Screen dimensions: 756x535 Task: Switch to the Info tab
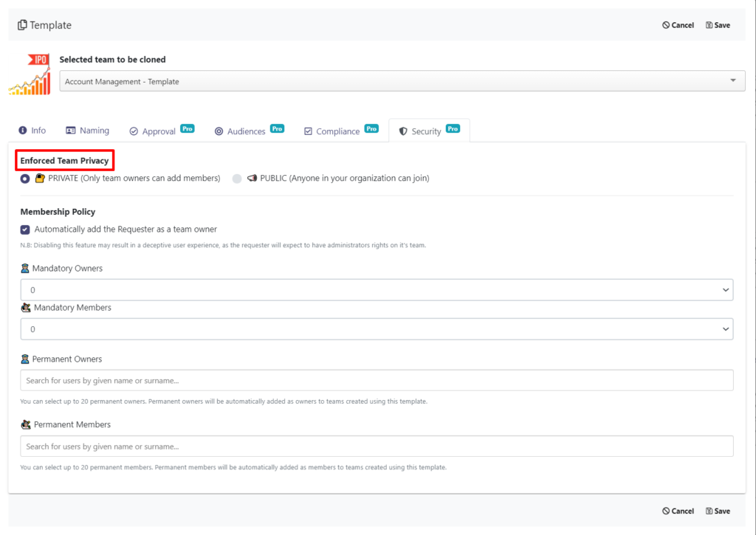32,131
